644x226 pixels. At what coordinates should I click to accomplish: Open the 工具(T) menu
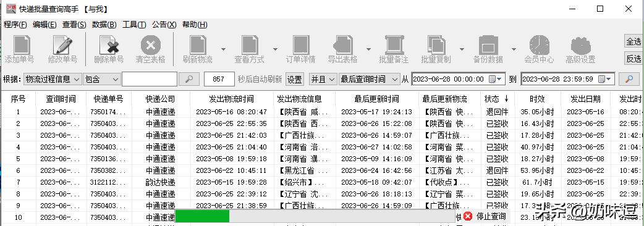click(x=134, y=25)
